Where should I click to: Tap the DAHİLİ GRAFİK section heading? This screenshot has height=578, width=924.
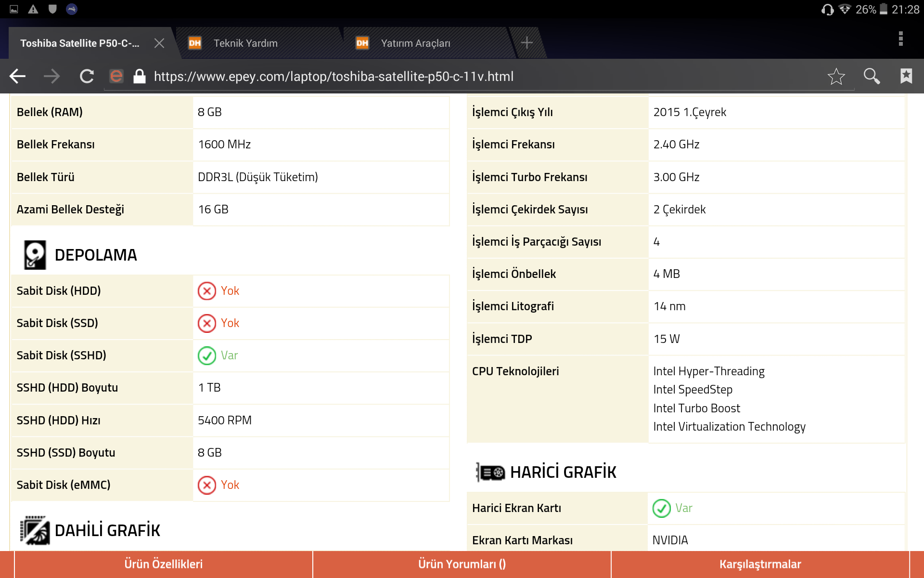coord(107,530)
